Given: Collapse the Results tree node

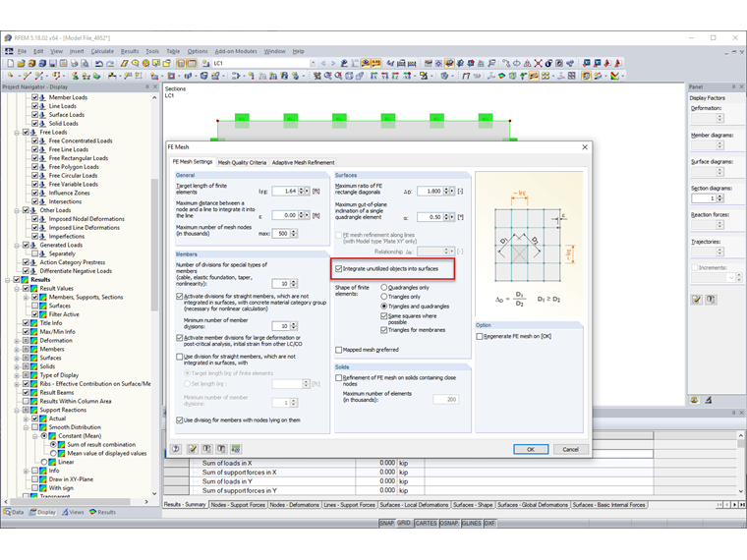Looking at the screenshot, I should pos(8,280).
